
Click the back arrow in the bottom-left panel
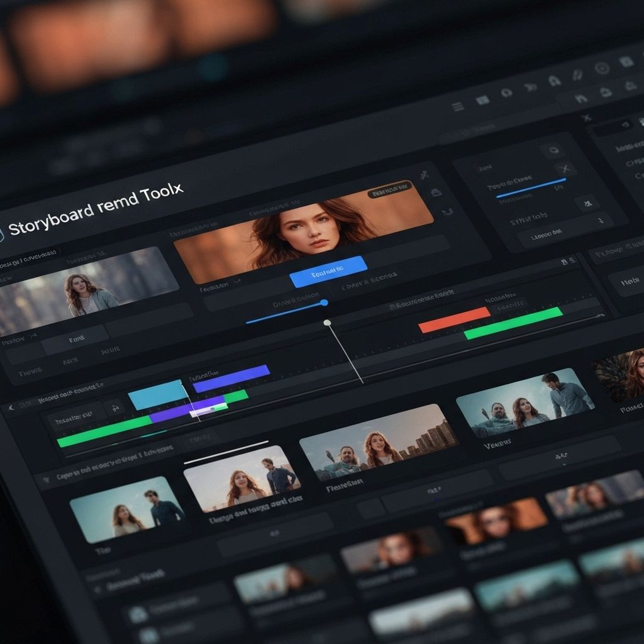point(97,590)
